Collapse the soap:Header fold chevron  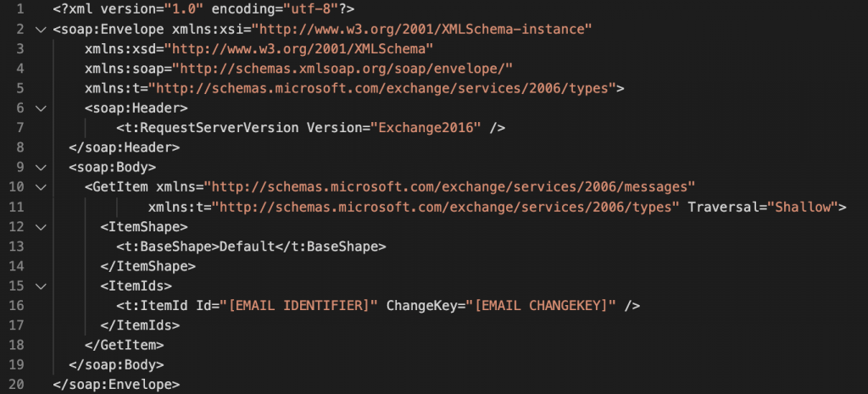click(41, 108)
